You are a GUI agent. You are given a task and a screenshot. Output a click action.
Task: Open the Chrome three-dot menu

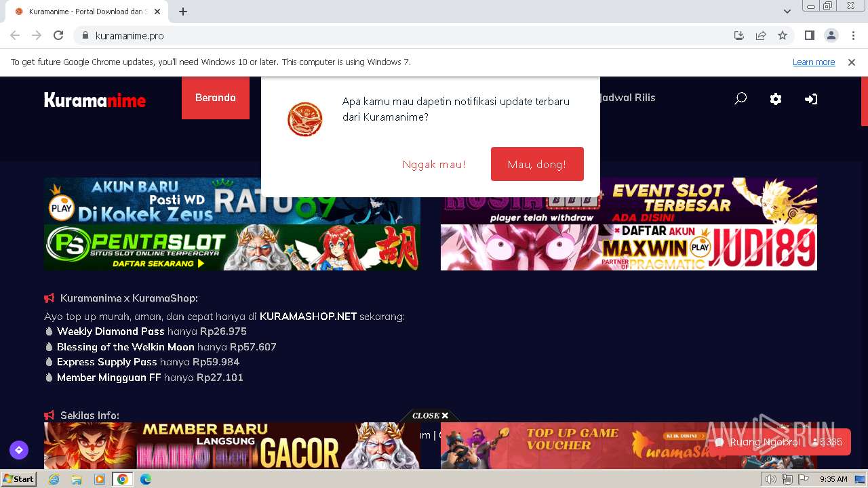click(x=853, y=35)
